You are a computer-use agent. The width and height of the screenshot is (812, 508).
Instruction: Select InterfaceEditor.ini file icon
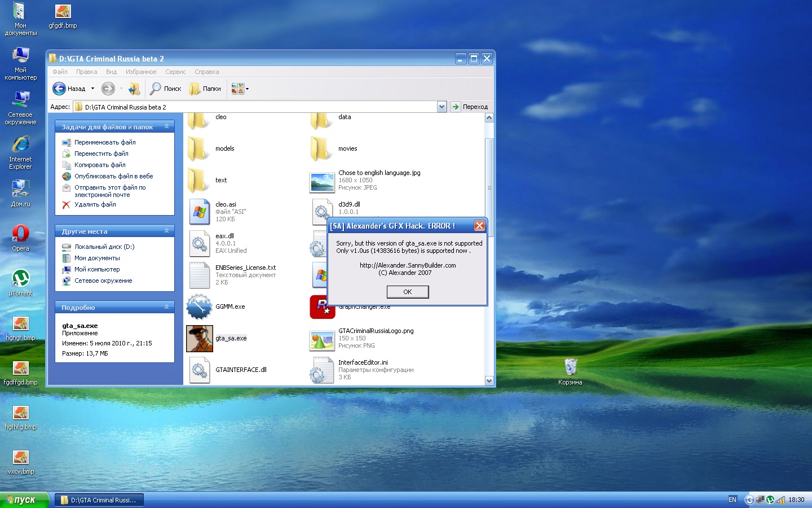(323, 370)
